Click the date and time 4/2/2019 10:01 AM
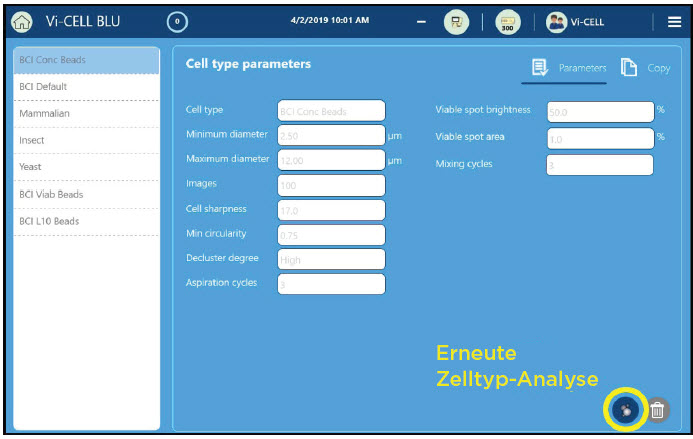 tap(330, 20)
